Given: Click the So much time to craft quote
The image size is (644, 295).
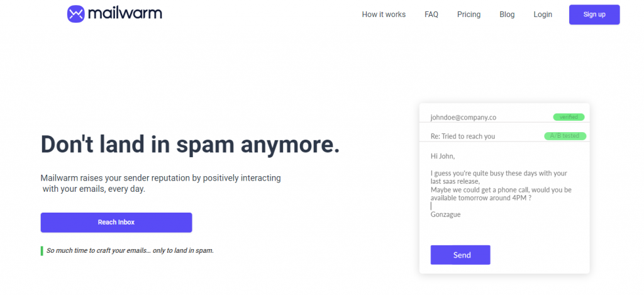Looking at the screenshot, I should coord(130,250).
